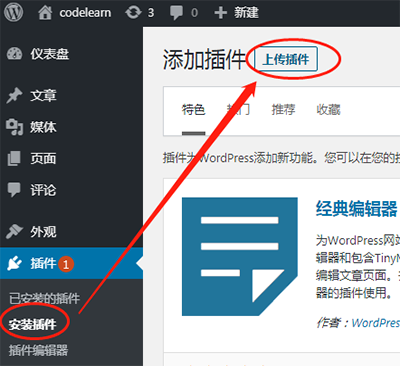Viewport: 400px width, 366px height.
Task: Open 文章 posts menu
Action: tap(43, 96)
